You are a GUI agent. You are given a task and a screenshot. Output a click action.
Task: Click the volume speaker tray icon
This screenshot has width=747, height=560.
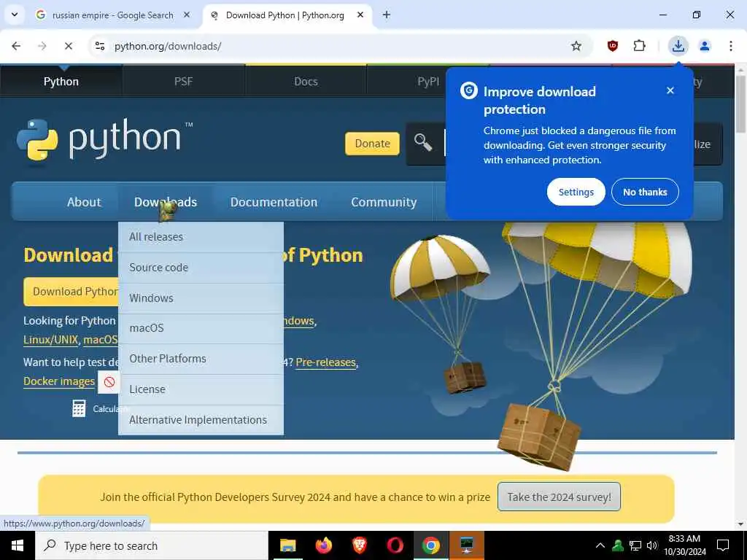click(x=651, y=545)
